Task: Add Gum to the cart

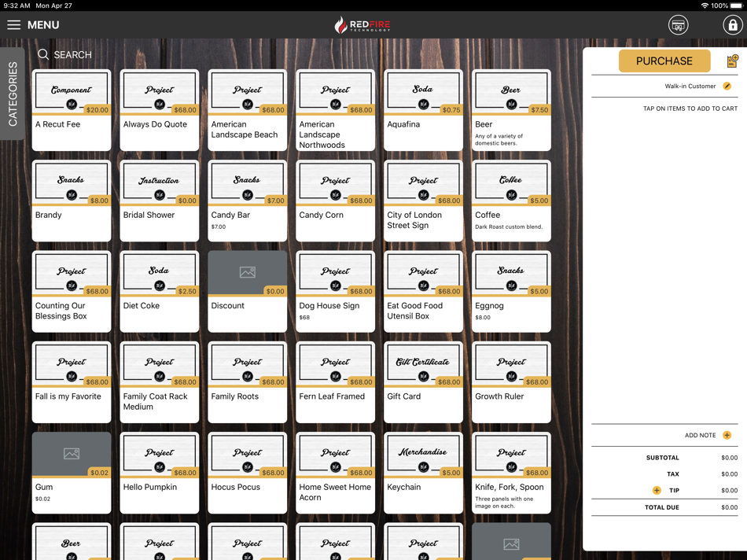Action: pyautogui.click(x=72, y=473)
